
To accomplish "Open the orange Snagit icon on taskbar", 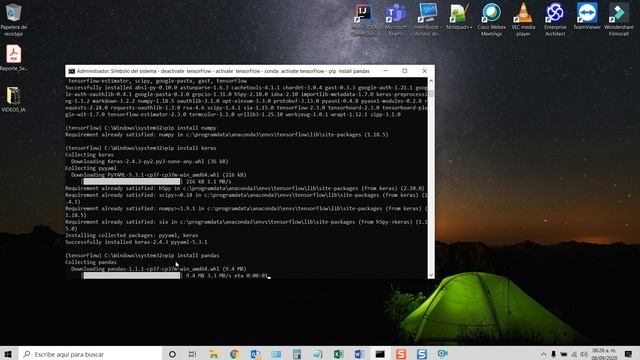I will coord(401,354).
